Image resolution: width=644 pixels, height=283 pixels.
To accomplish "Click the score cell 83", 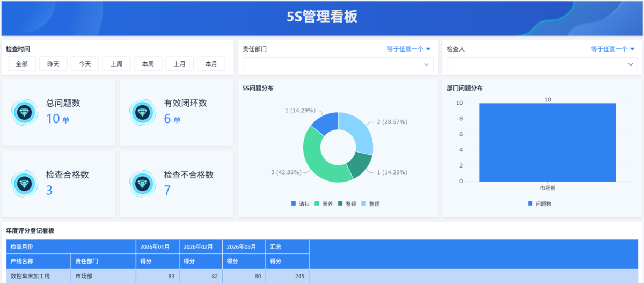I will (x=157, y=276).
